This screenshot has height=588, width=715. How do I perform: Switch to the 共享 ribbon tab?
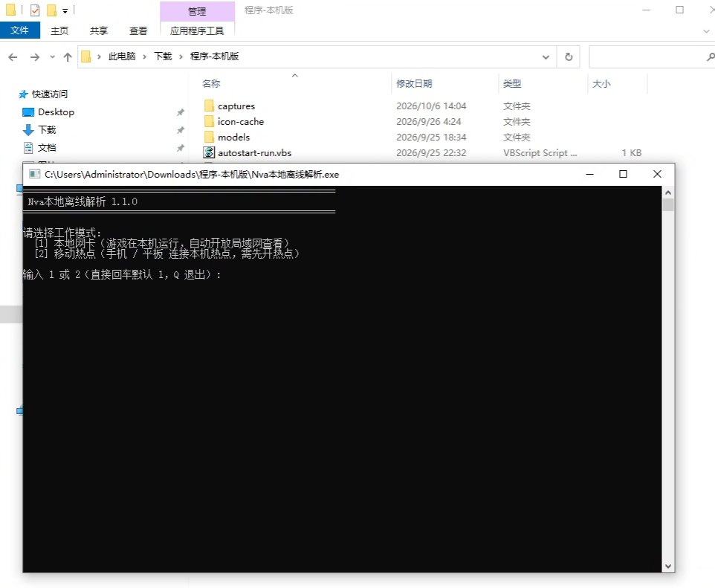click(x=99, y=30)
